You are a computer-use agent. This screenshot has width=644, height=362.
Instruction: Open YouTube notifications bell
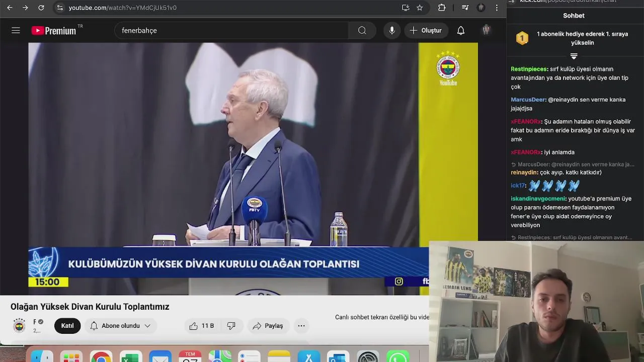[461, 31]
